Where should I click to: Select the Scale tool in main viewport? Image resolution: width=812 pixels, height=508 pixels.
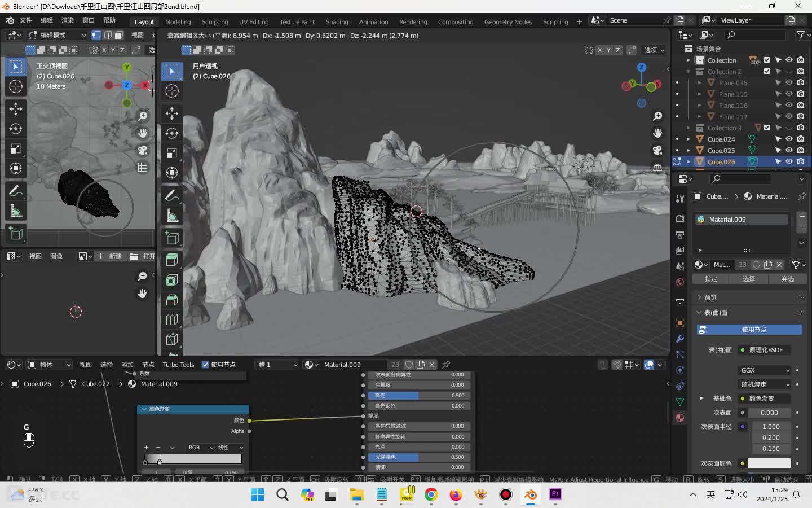pyautogui.click(x=172, y=153)
